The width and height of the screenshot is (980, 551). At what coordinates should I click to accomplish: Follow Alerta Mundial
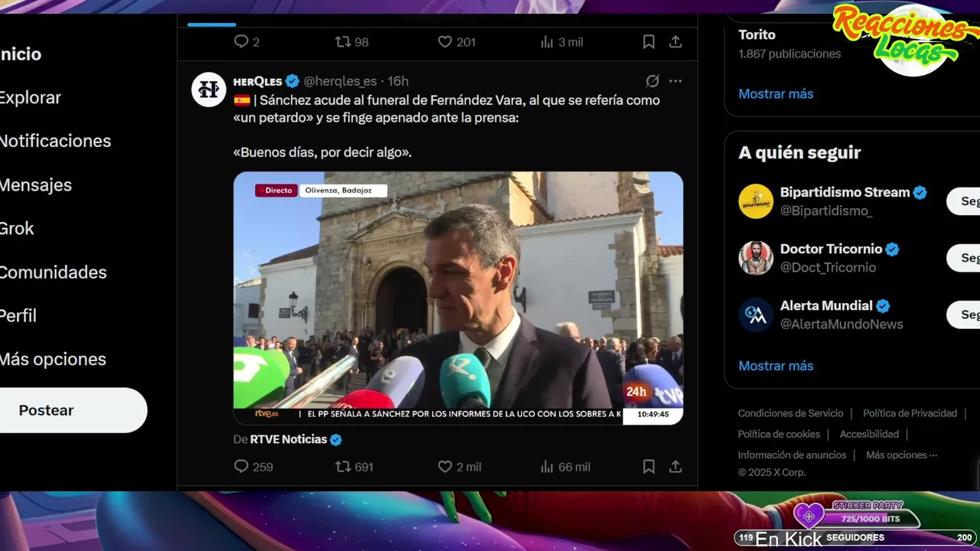click(965, 315)
